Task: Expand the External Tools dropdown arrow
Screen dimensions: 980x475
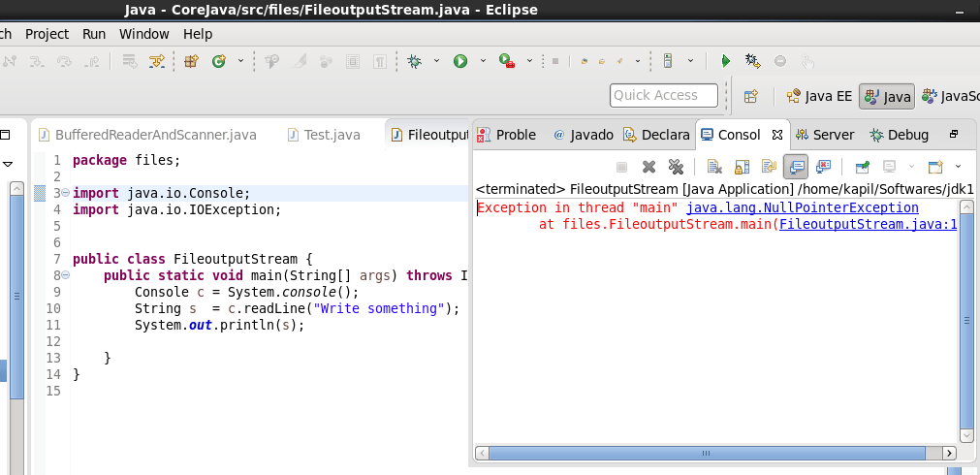Action: click(x=529, y=61)
